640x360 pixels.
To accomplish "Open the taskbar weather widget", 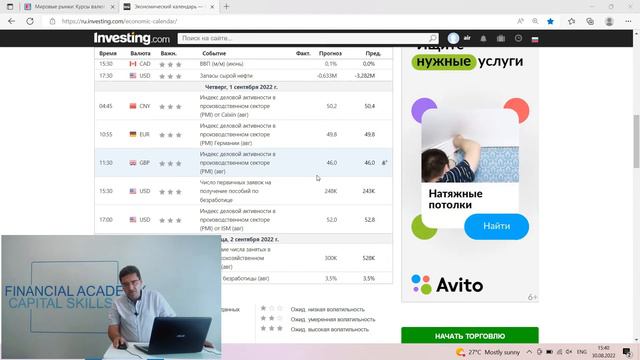I will click(488, 352).
